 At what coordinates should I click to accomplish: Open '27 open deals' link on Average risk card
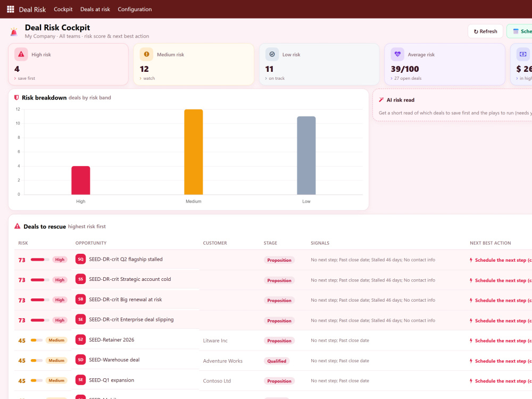406,78
